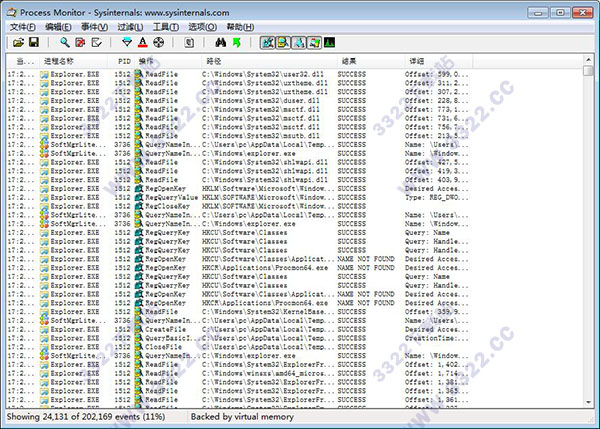The height and width of the screenshot is (429, 600).
Task: Open the 事件(V) menu
Action: coord(94,27)
